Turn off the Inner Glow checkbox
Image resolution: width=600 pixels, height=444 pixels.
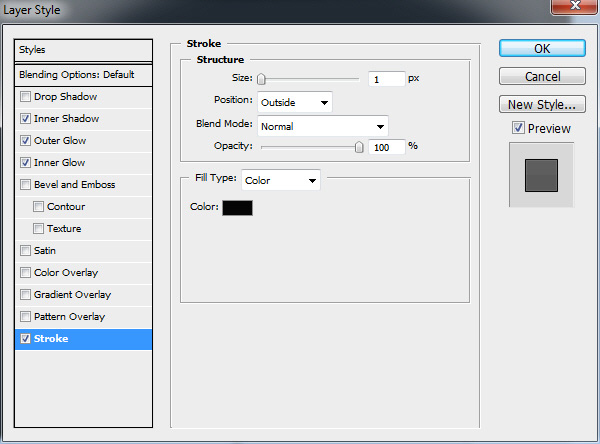(25, 163)
